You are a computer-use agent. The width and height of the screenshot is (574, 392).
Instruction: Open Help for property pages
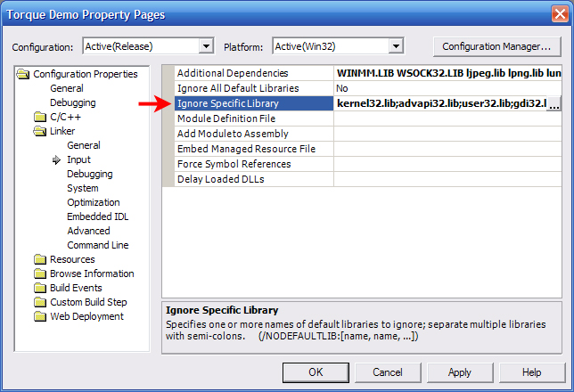(x=532, y=372)
